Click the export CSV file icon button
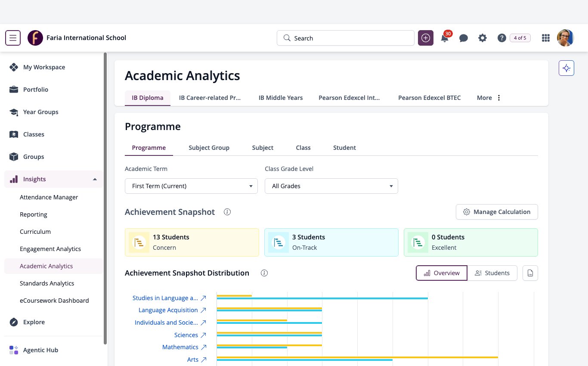 click(x=530, y=273)
